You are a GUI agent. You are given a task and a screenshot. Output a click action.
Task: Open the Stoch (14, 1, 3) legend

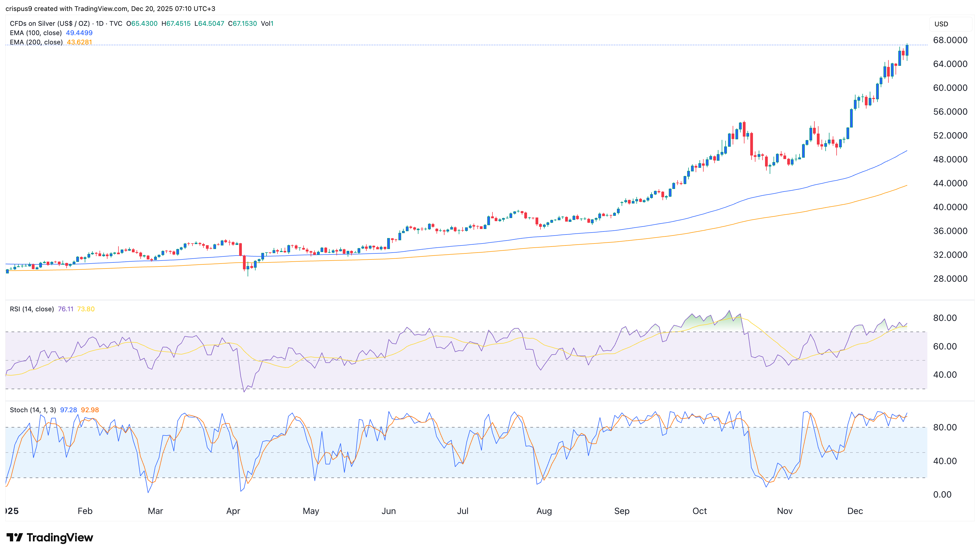coord(32,410)
